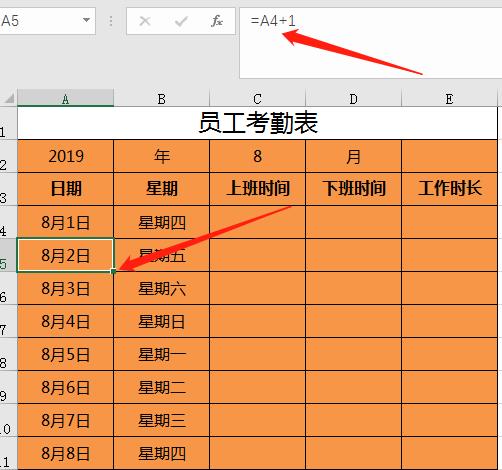Select row 3 header
The height and width of the screenshot is (470, 502).
pos(8,189)
